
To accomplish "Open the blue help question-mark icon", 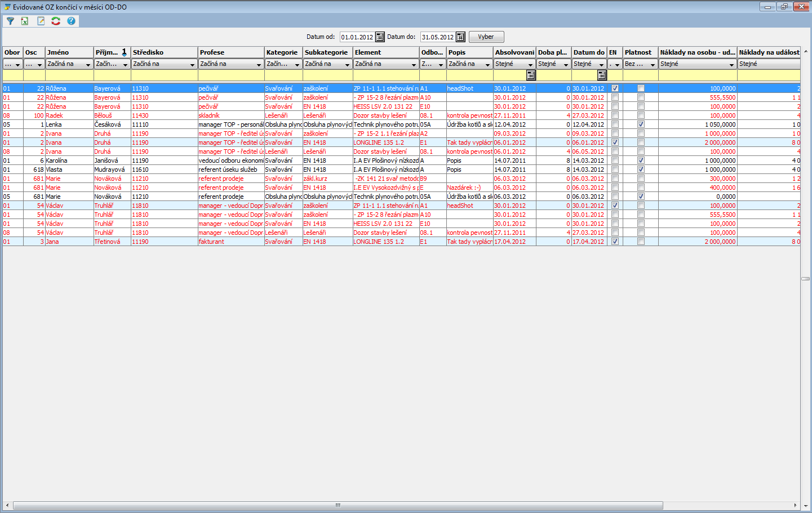I will coord(71,21).
